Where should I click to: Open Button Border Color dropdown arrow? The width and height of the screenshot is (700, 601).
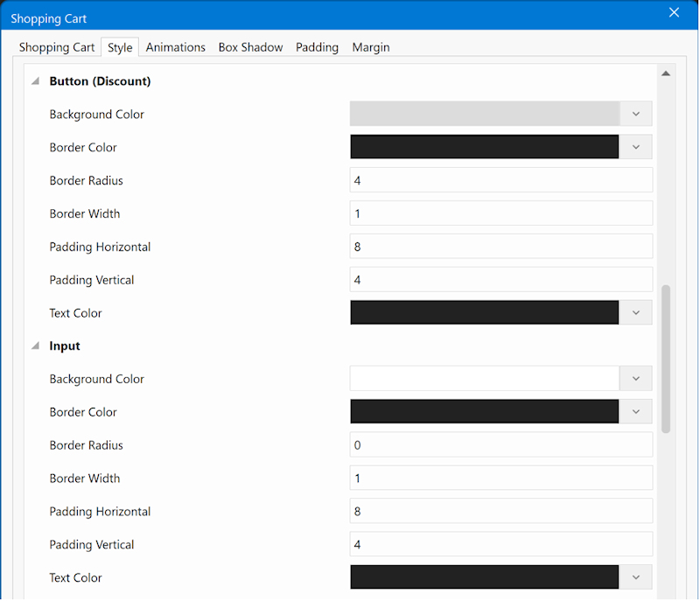click(x=636, y=148)
